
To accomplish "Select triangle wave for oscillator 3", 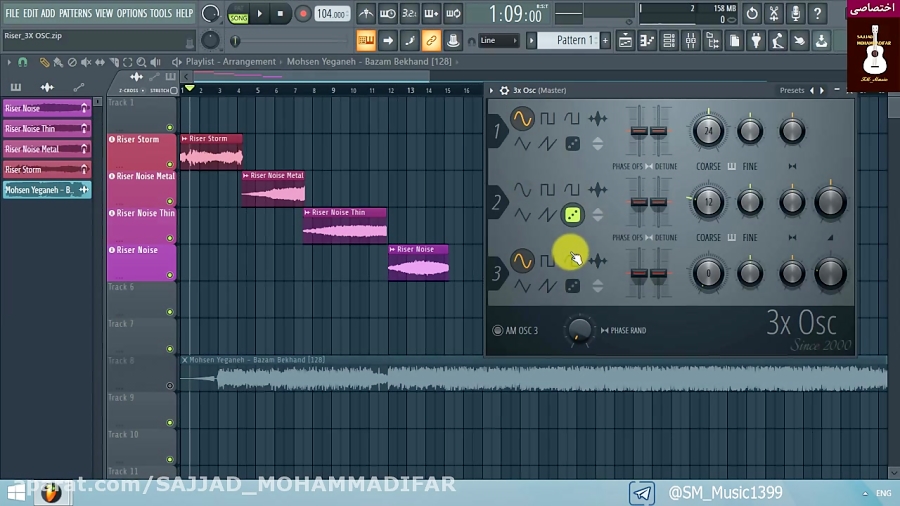I will click(x=522, y=286).
